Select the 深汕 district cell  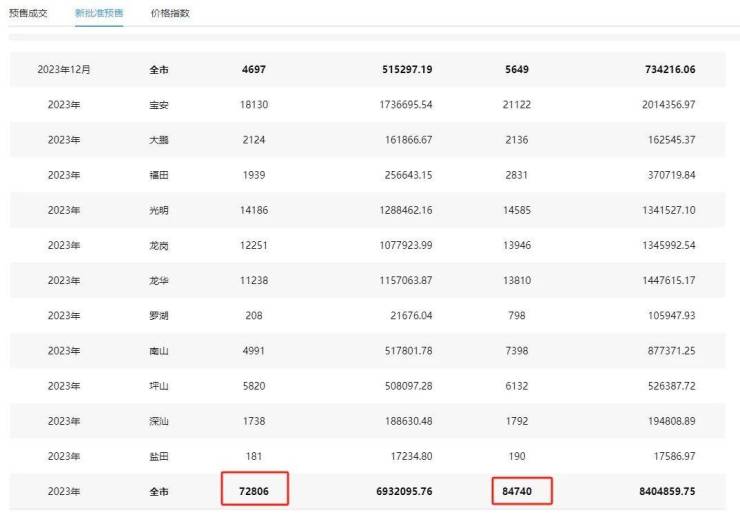159,422
